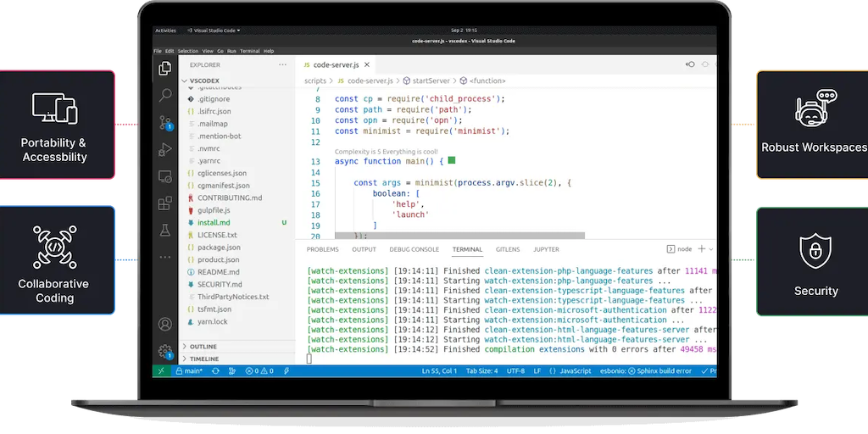Image resolution: width=868 pixels, height=434 pixels.
Task: Open the Extensions view icon
Action: (165, 203)
